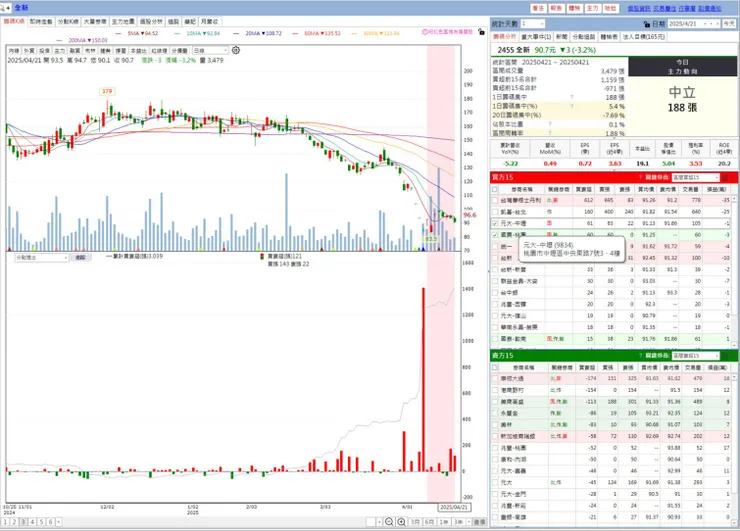Click the 看法 button at top
Image resolution: width=740 pixels, height=531 pixels.
tap(538, 8)
